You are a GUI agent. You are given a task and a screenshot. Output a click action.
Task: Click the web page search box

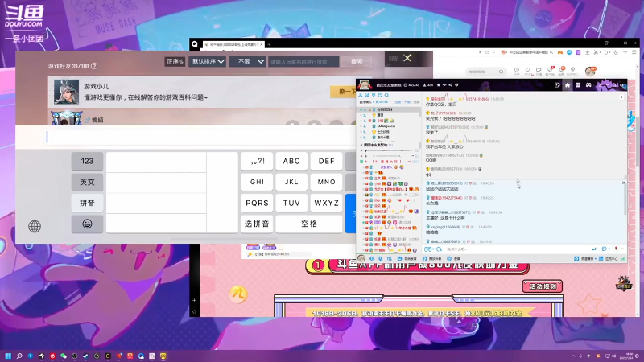[x=485, y=72]
